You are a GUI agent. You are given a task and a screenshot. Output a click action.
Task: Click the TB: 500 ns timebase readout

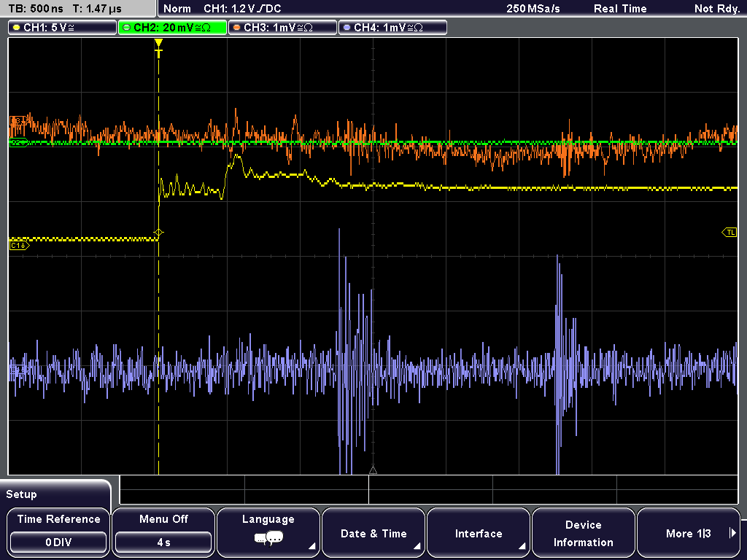pyautogui.click(x=36, y=9)
